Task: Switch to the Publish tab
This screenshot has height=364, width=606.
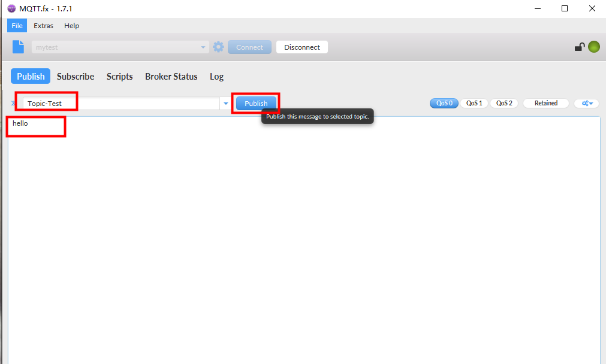Action: [x=31, y=77]
